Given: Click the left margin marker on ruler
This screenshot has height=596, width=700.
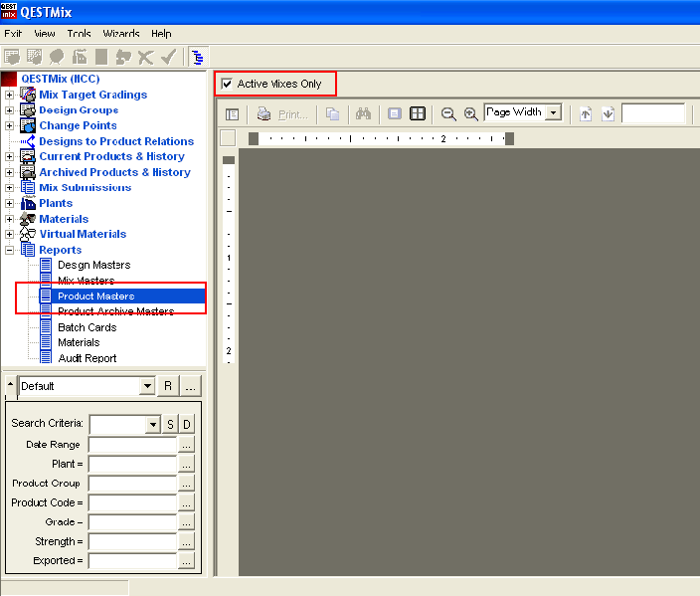Looking at the screenshot, I should [254, 138].
